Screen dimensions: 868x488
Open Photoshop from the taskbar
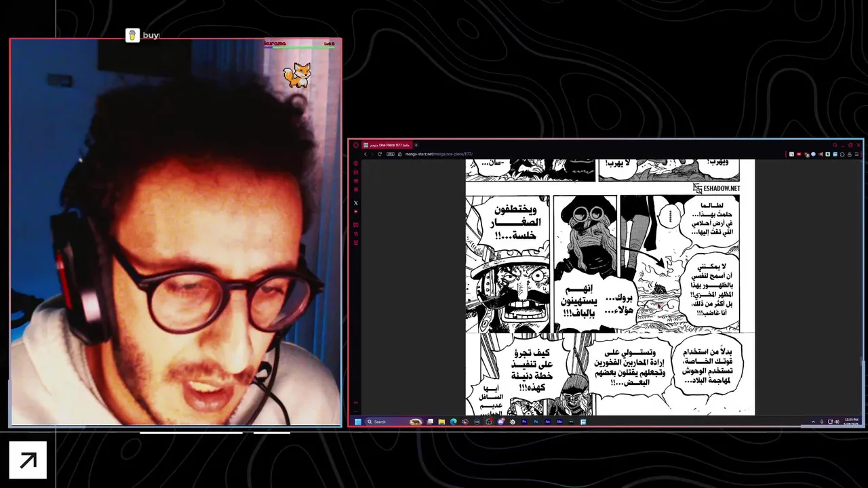[x=536, y=422]
